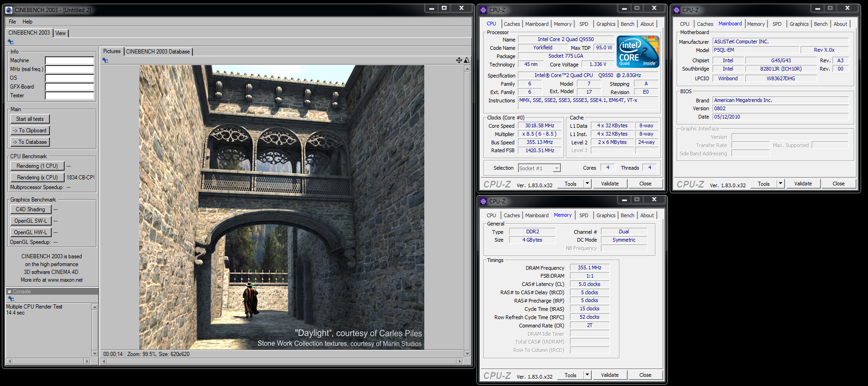868x386 pixels.
Task: Click the DRAM Frequency value 355.1 MHz
Action: (589, 267)
